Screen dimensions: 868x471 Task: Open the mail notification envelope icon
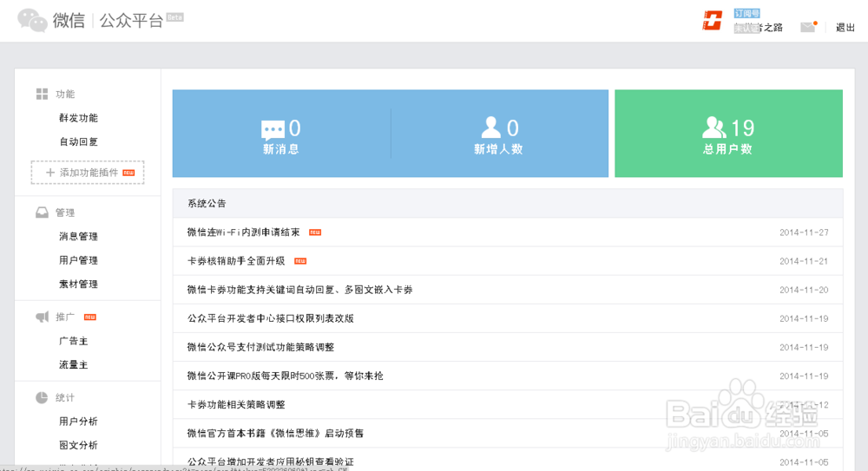point(809,27)
